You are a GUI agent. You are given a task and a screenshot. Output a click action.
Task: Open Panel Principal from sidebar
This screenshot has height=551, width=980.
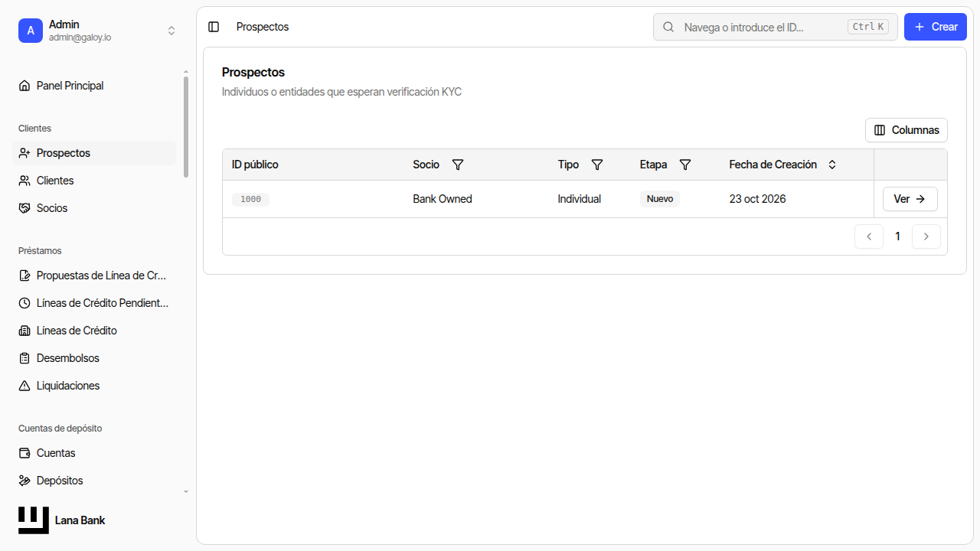click(95, 86)
